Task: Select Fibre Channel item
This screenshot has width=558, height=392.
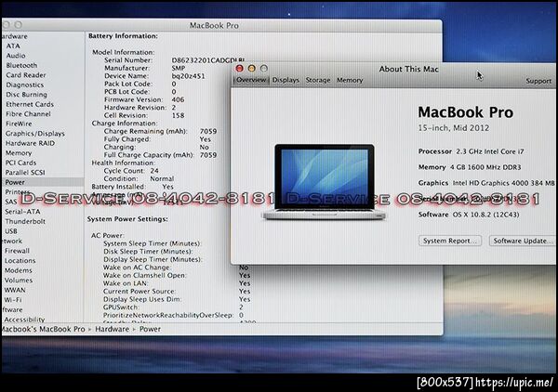Action: click(28, 114)
